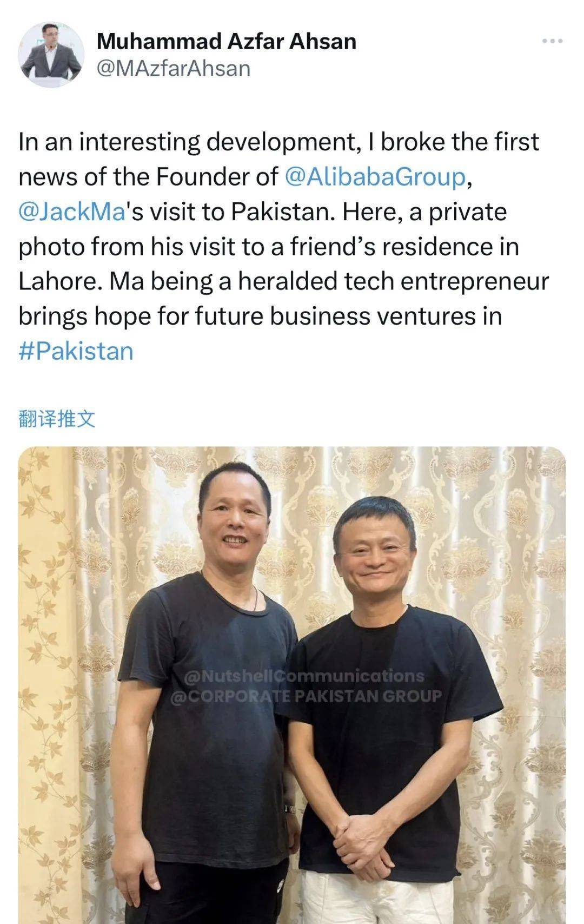Click 翻译推文 to translate the tweet
The height and width of the screenshot is (924, 584).
point(57,419)
